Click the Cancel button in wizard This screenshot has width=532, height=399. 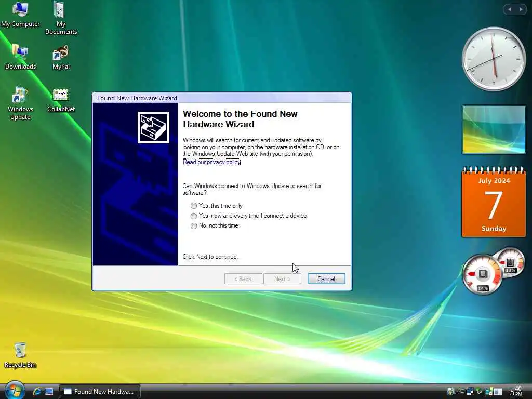tap(326, 279)
